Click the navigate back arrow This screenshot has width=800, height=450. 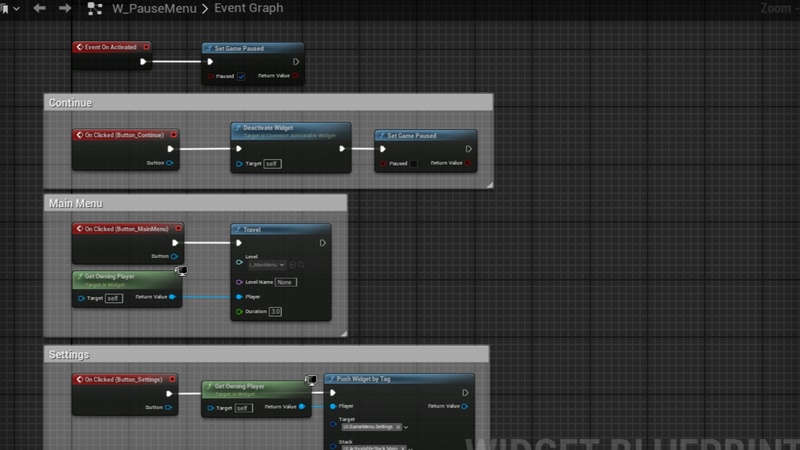click(x=39, y=8)
